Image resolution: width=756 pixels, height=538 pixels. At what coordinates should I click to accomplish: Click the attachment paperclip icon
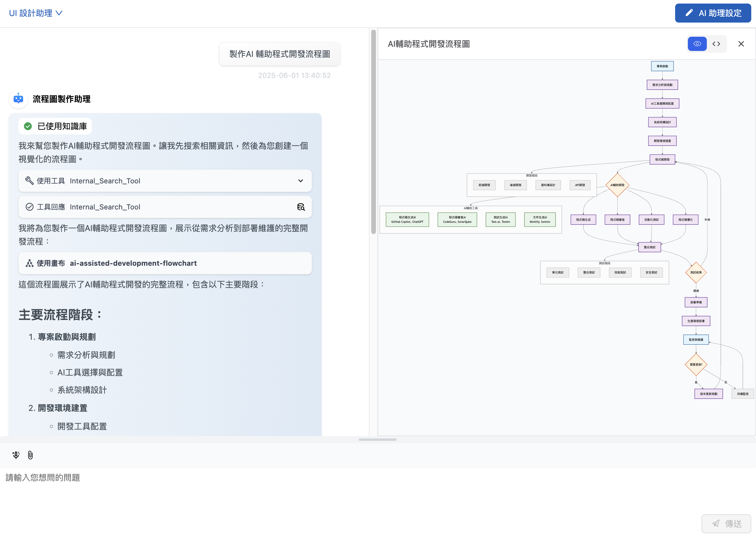pyautogui.click(x=31, y=455)
